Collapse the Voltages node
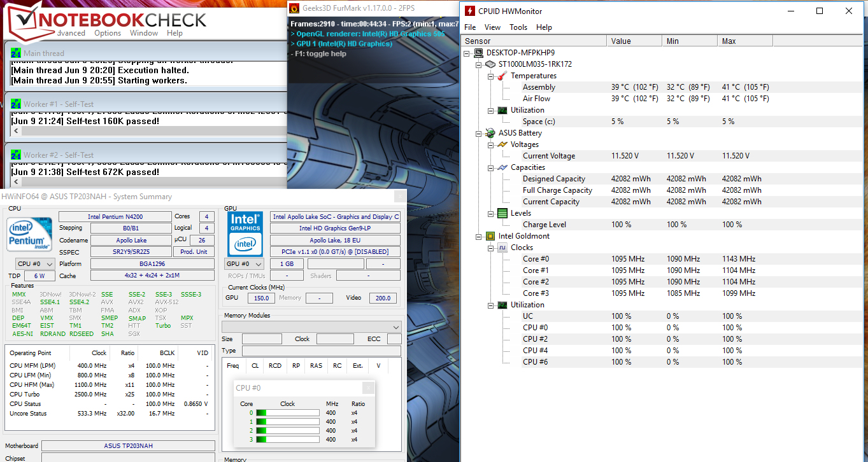 point(491,144)
